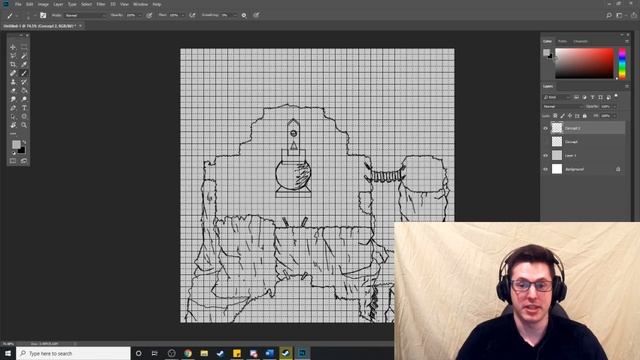Screen dimensions: 640x360
Task: Select the Eyedropper tool
Action: 24,64
